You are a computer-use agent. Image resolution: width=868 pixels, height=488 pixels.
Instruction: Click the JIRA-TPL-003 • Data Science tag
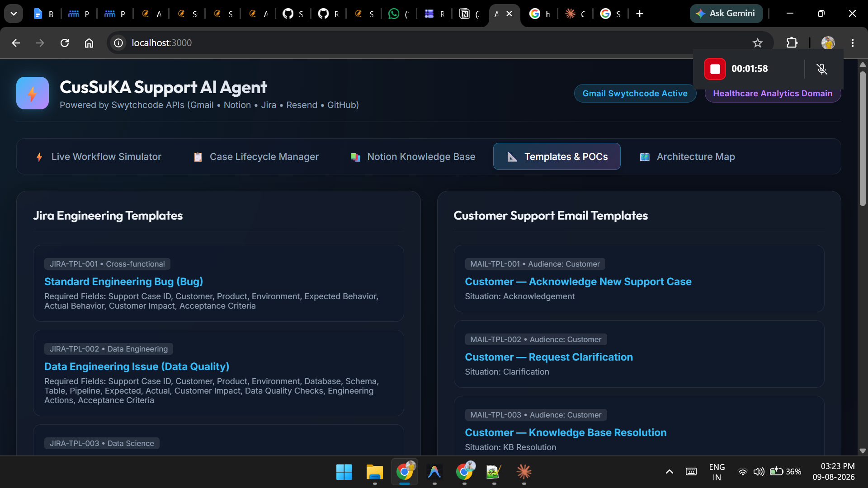(102, 443)
